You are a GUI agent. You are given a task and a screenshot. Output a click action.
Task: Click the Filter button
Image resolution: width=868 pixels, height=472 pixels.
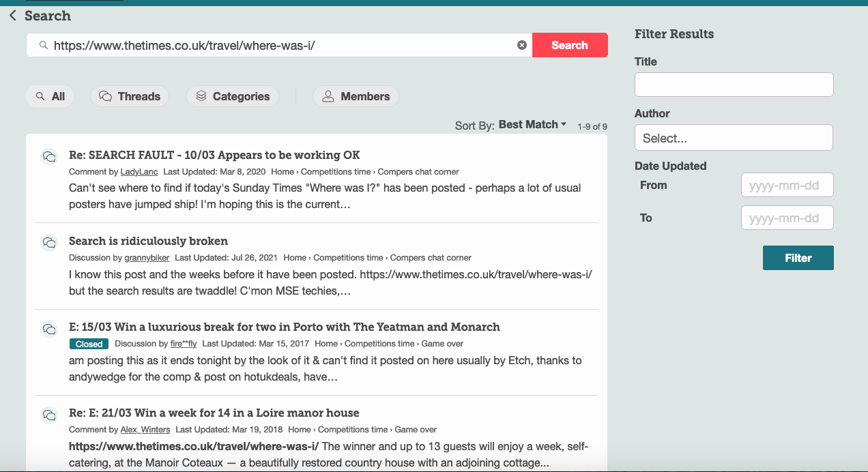pos(798,258)
